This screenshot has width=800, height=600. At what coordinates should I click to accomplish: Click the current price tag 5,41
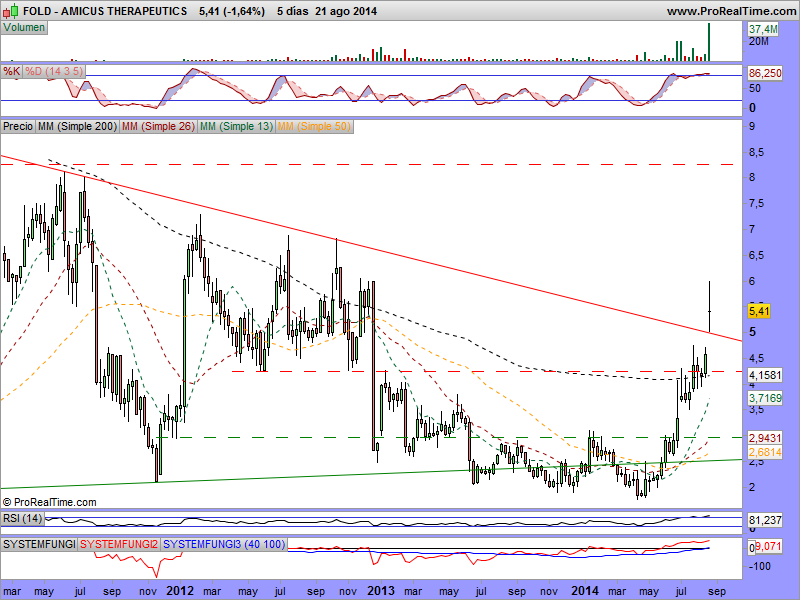point(759,311)
